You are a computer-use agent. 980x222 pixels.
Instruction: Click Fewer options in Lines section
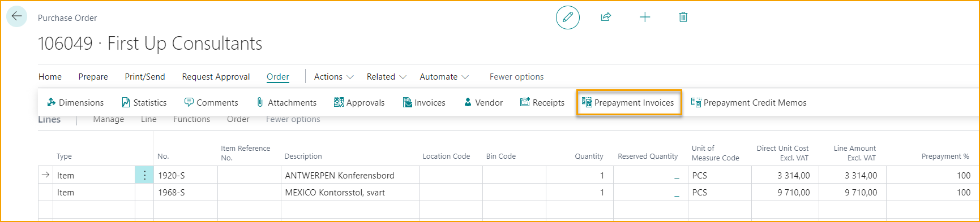[293, 119]
